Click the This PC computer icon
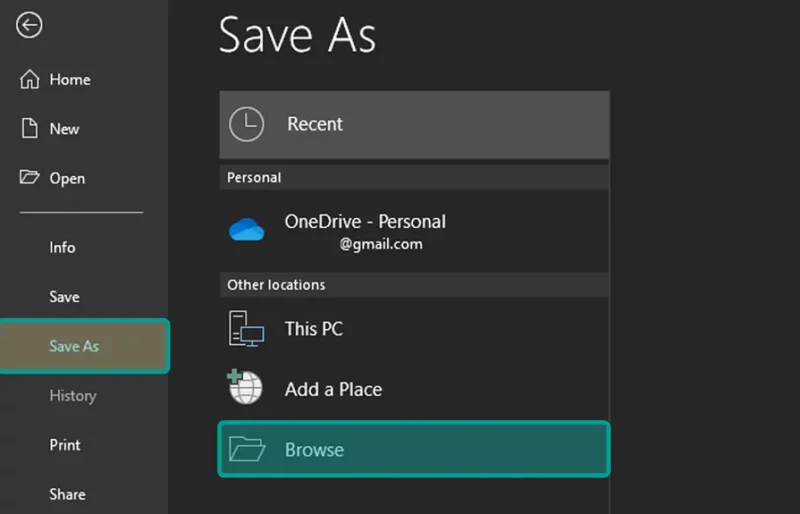 pyautogui.click(x=246, y=329)
